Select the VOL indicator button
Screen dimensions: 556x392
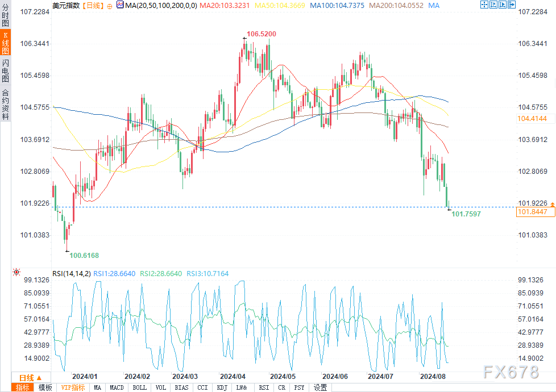pos(161,387)
